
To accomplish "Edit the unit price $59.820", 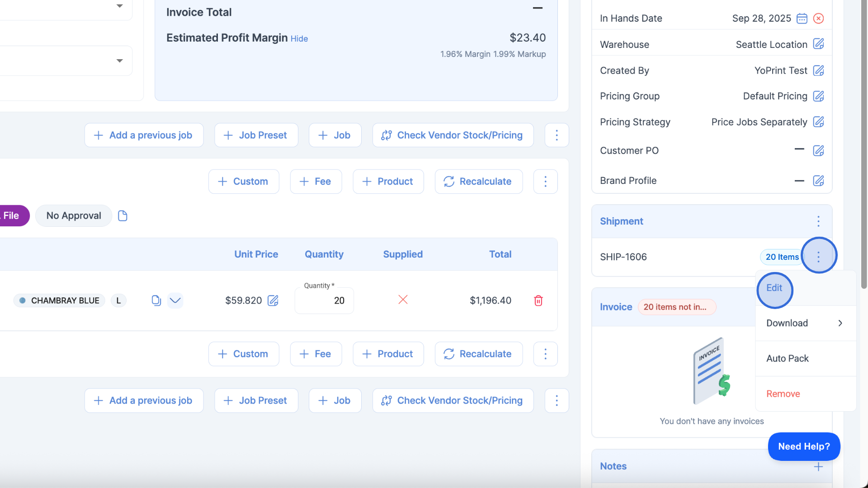I will click(273, 300).
